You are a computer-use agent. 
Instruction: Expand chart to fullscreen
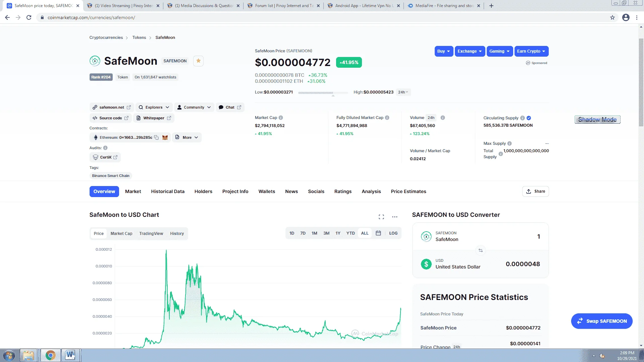click(381, 217)
